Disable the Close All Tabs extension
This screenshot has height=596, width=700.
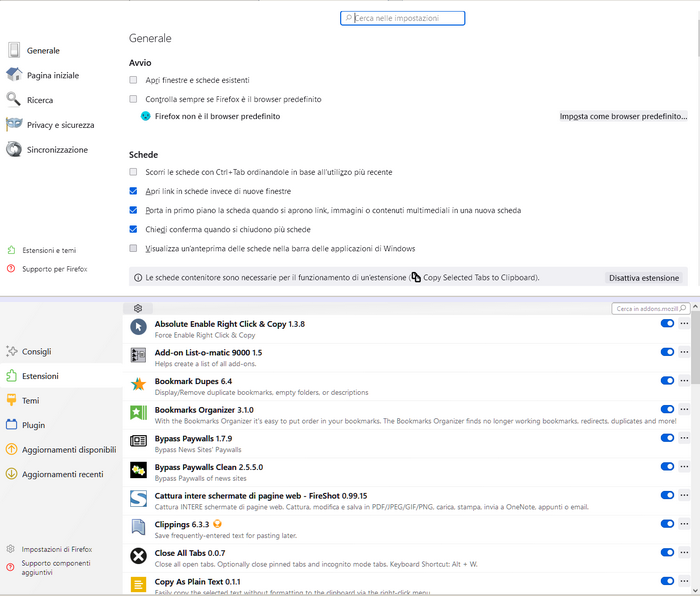click(667, 553)
